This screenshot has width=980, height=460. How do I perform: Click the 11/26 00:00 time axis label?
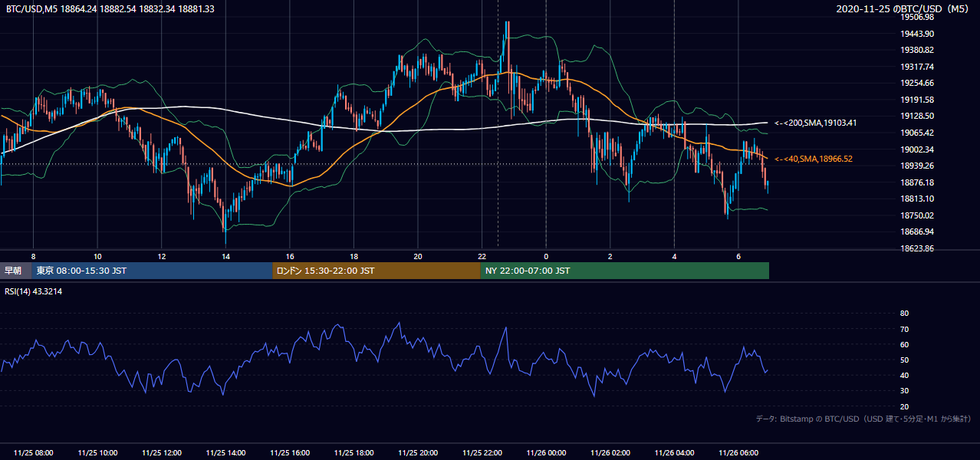(x=546, y=453)
